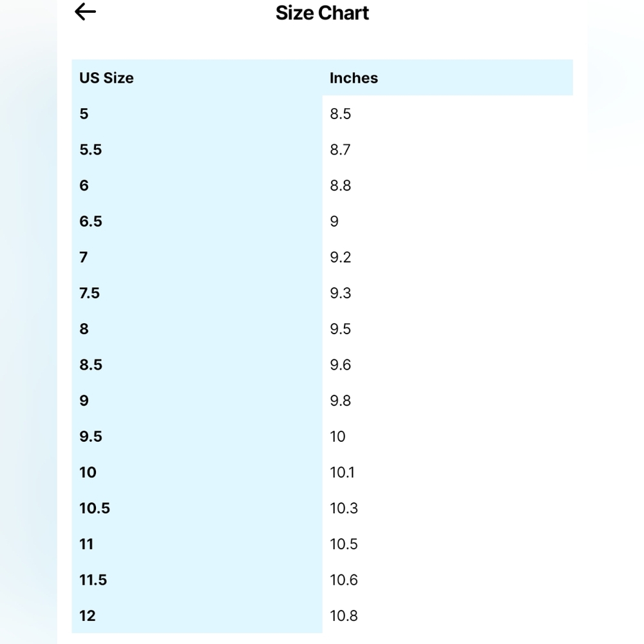Click the Size Chart title
This screenshot has height=644, width=644.
[322, 13]
